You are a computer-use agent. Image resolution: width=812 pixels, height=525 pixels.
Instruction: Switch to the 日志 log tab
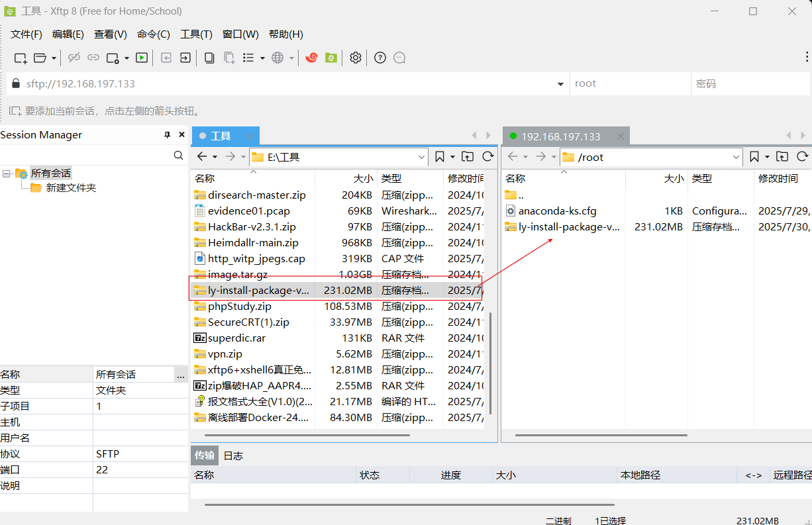point(233,455)
